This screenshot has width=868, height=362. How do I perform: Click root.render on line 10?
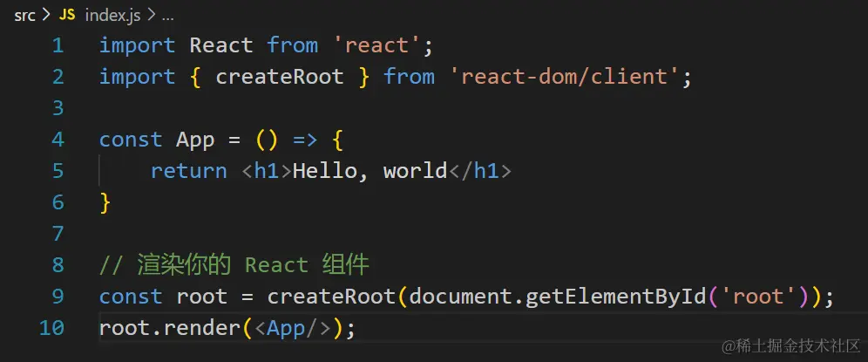170,329
